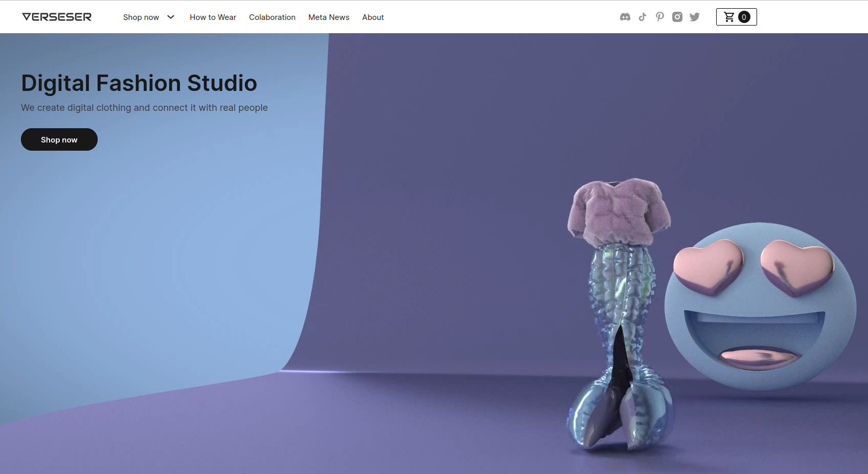Click the cart item count badge

tap(744, 17)
